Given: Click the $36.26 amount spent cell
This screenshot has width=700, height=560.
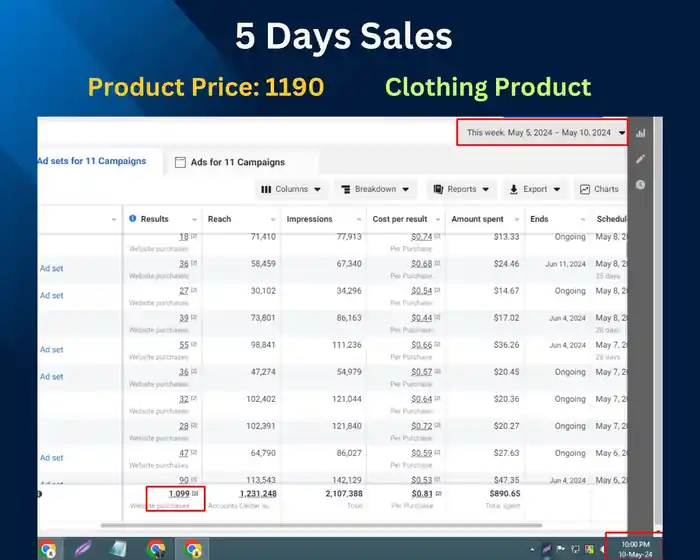Looking at the screenshot, I should 506,345.
